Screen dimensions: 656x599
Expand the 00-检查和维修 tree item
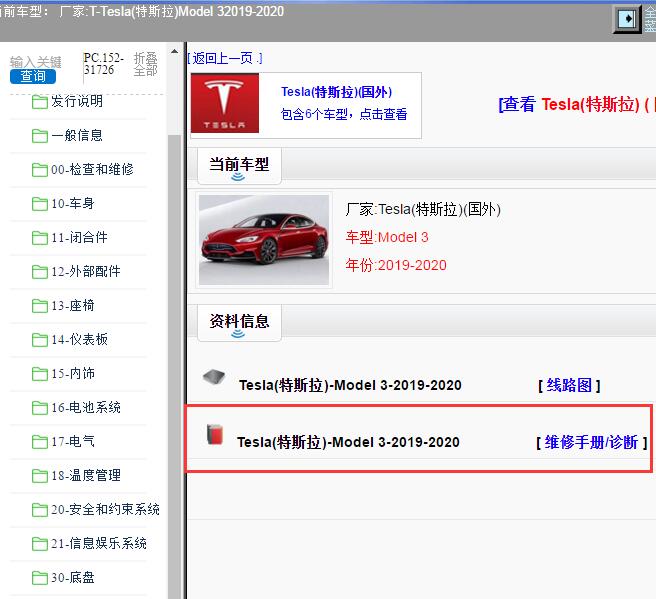92,169
